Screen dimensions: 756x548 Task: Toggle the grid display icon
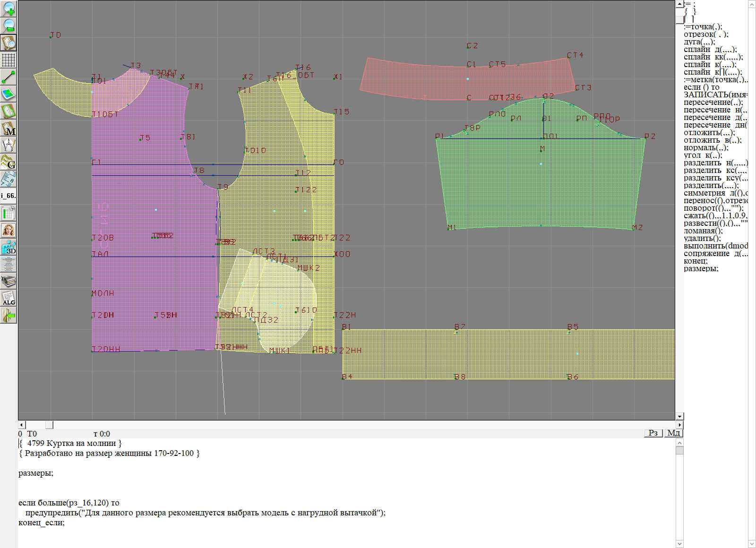tap(9, 60)
